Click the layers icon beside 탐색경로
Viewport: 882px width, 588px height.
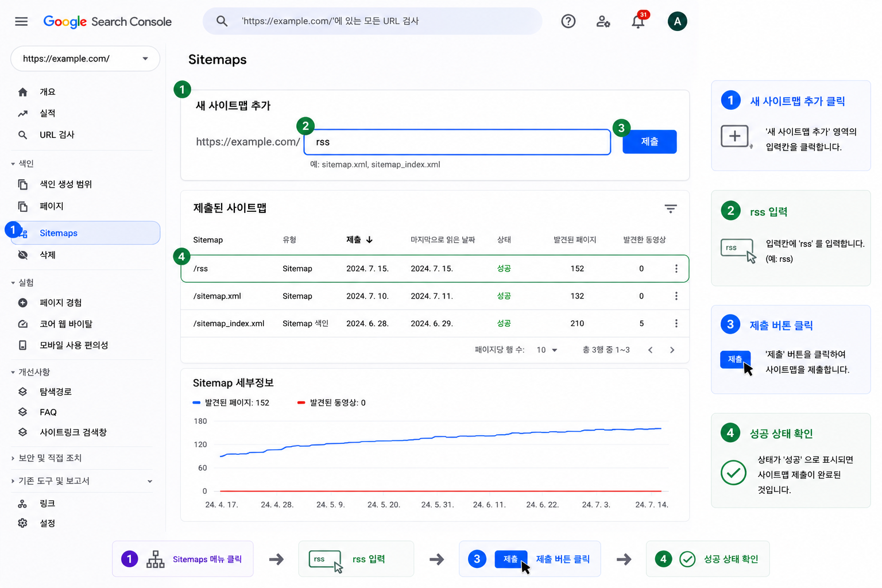(22, 392)
